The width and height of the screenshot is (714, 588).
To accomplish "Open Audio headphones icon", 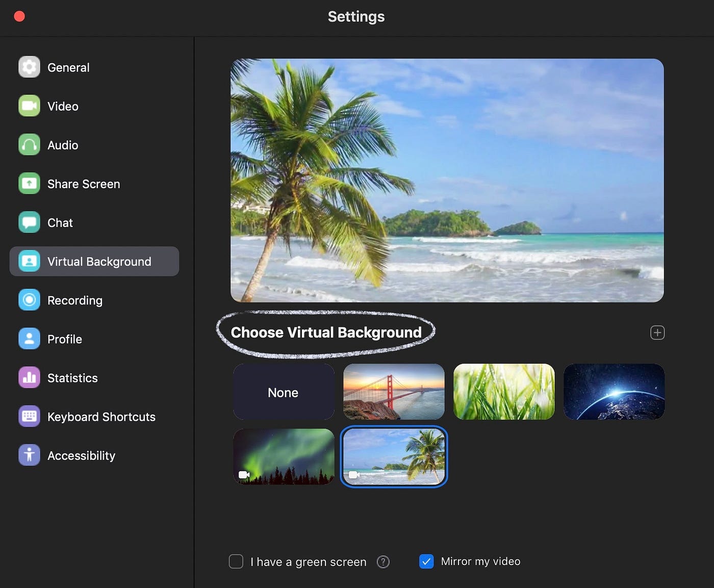I will pyautogui.click(x=29, y=144).
